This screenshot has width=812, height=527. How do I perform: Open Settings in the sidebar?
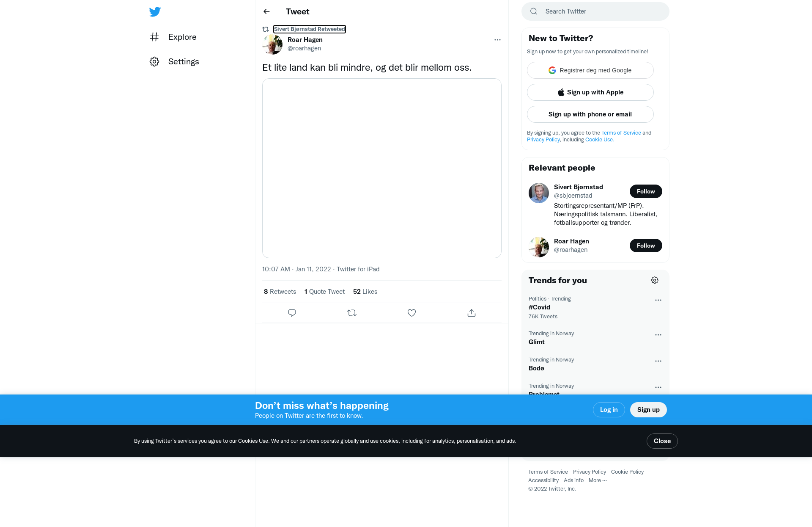click(x=175, y=61)
